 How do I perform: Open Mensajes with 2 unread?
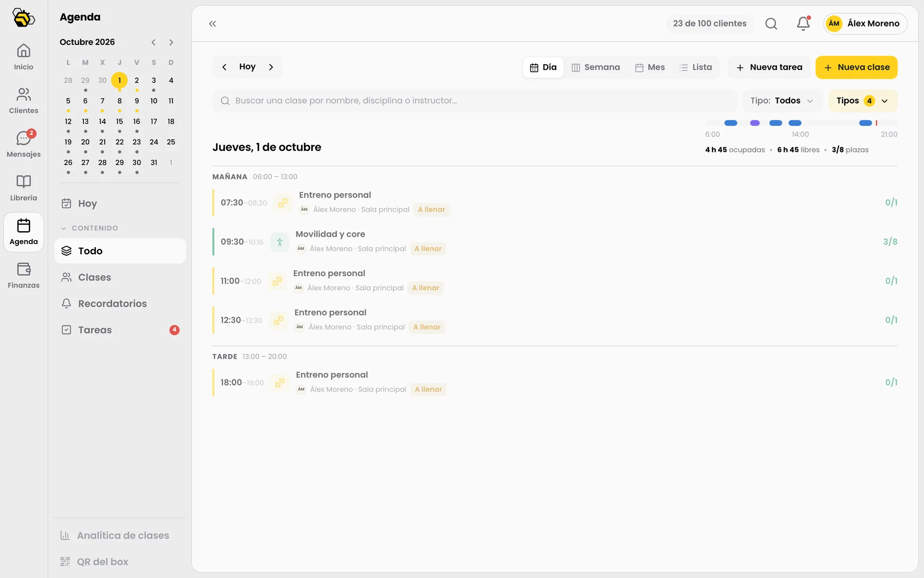[x=24, y=144]
